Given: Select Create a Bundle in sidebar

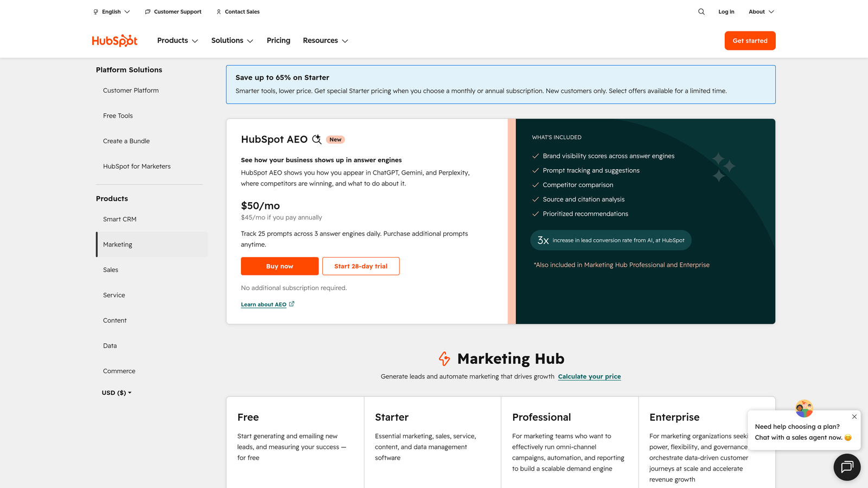Looking at the screenshot, I should click(126, 141).
